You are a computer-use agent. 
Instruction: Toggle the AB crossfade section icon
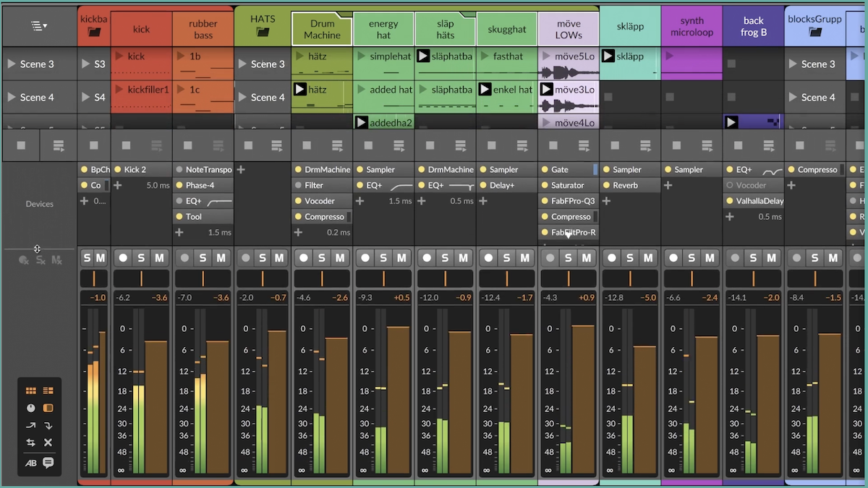pos(30,463)
